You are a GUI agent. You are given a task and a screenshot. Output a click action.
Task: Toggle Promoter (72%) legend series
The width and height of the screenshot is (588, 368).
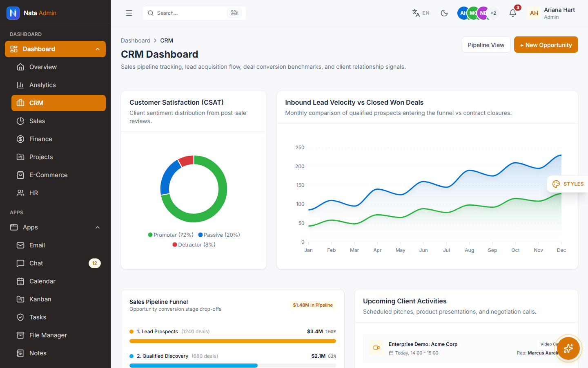171,235
